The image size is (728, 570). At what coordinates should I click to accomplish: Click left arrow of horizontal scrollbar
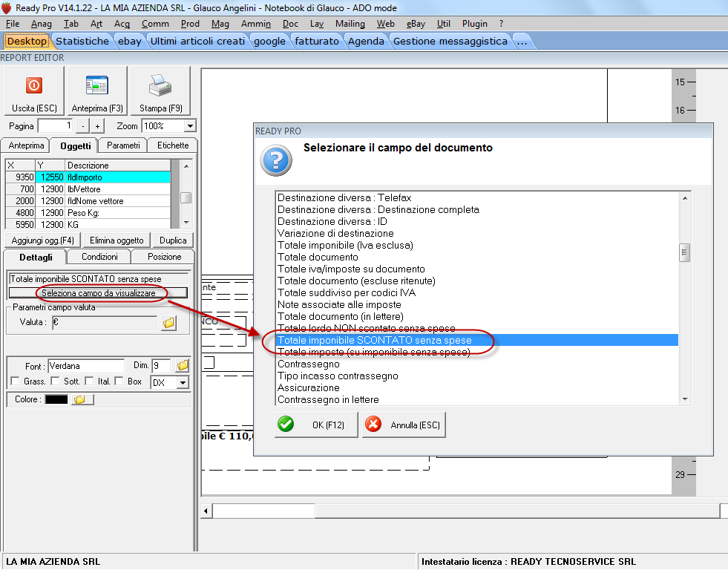tap(206, 511)
